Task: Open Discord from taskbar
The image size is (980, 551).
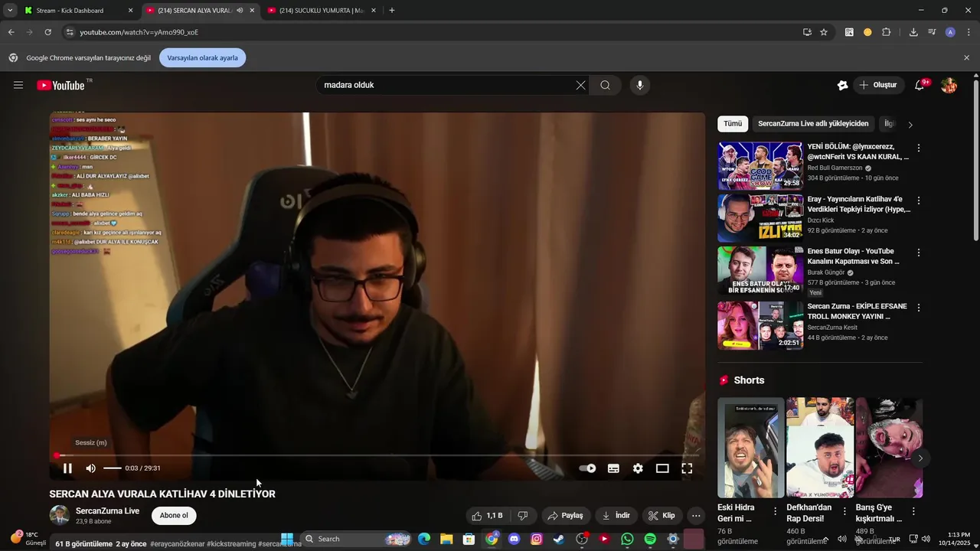Action: [514, 539]
